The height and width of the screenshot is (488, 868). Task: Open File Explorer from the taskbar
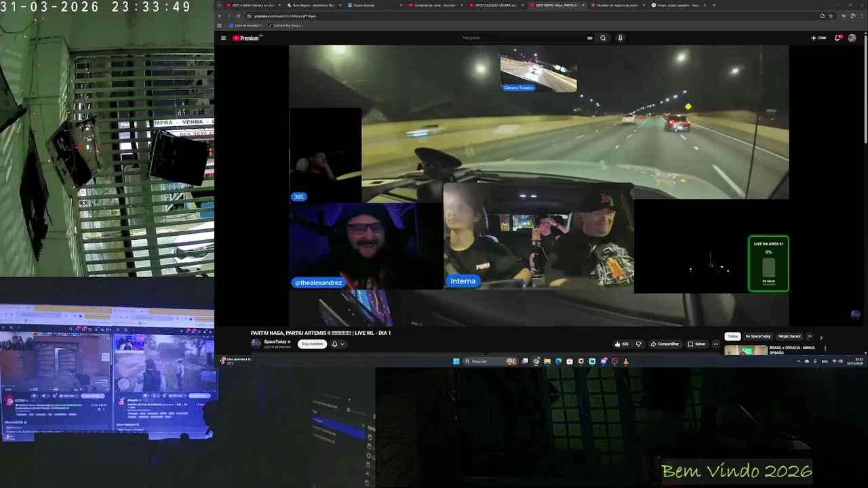547,361
